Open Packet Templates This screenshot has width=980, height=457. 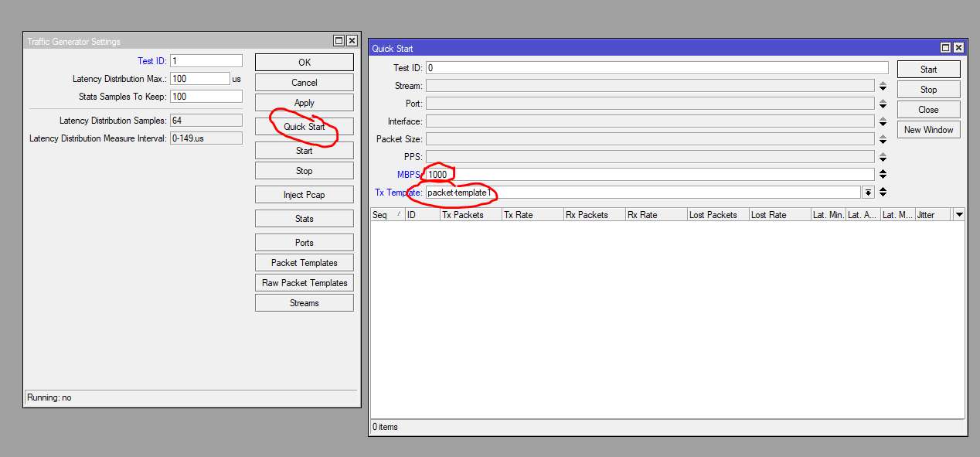click(x=305, y=263)
